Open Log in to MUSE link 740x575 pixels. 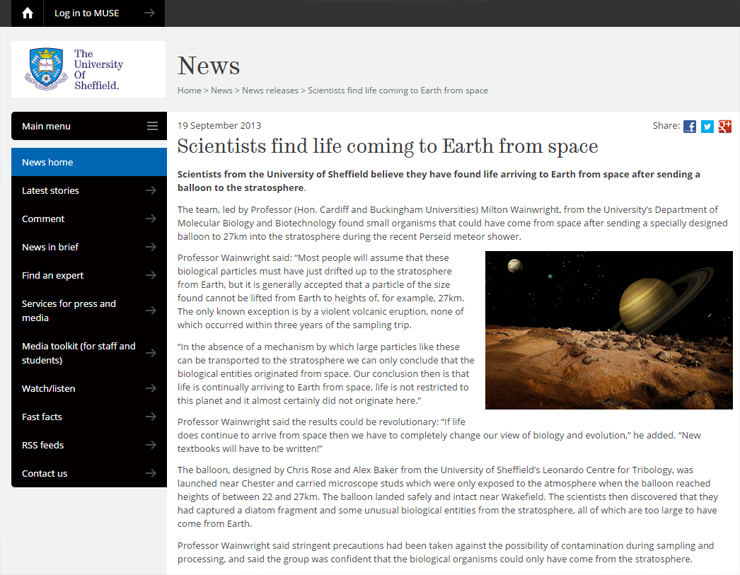(x=86, y=13)
